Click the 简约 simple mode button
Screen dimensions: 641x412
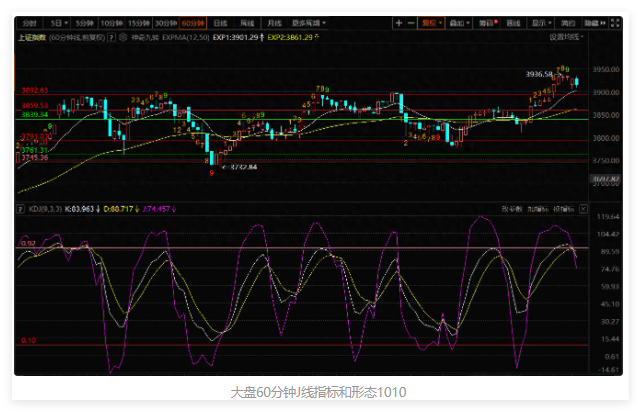[568, 22]
